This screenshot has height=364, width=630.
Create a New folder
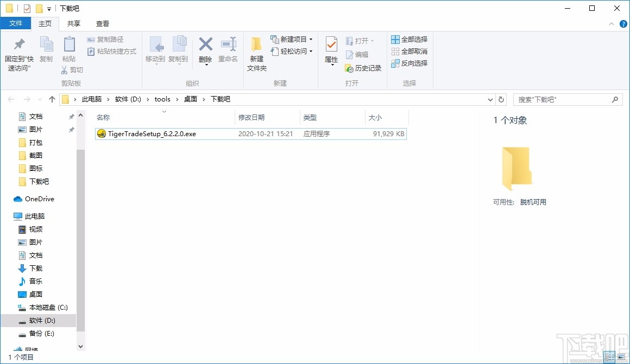point(257,55)
